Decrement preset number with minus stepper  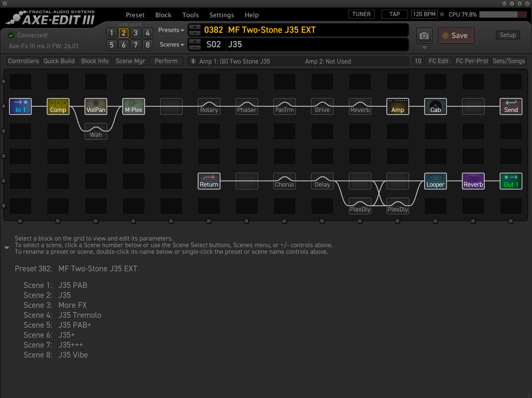pos(195,33)
